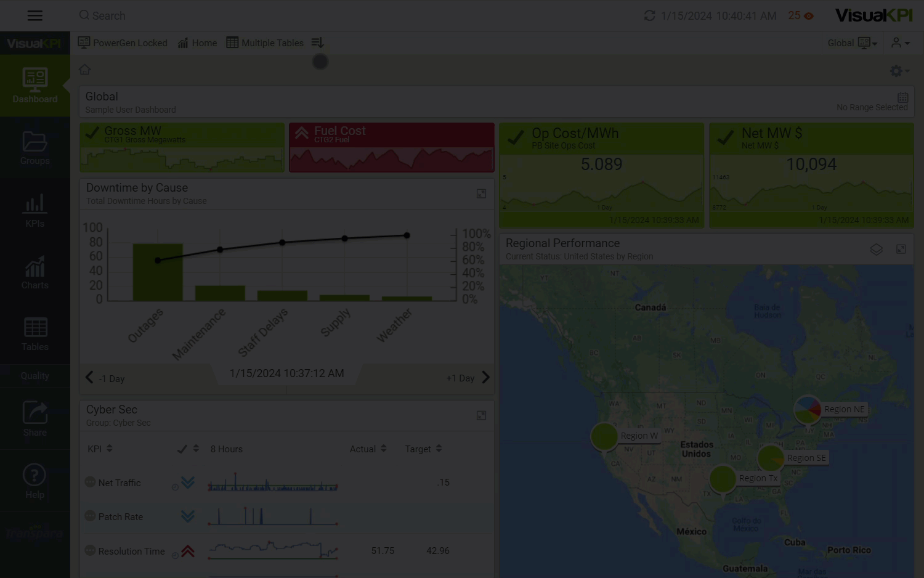Open the Charts sidebar section
This screenshot has width=924, height=578.
click(35, 272)
